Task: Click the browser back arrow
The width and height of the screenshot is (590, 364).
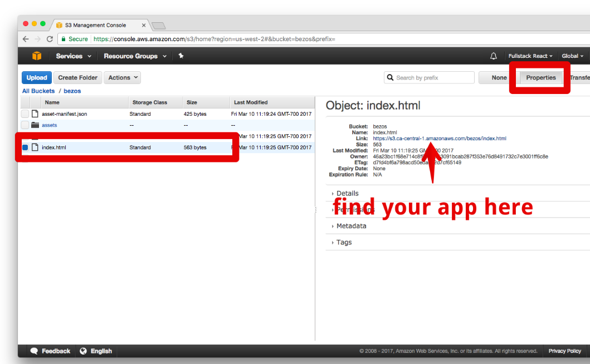Action: tap(26, 39)
